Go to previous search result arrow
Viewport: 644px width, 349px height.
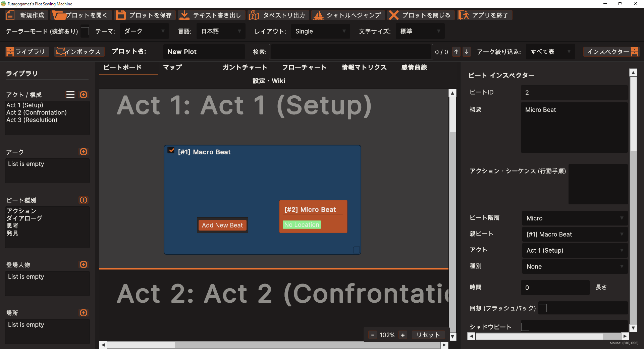tap(457, 52)
